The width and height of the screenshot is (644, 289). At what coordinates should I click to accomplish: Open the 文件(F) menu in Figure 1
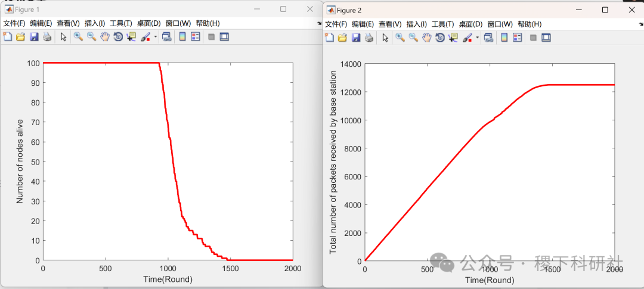(14, 23)
